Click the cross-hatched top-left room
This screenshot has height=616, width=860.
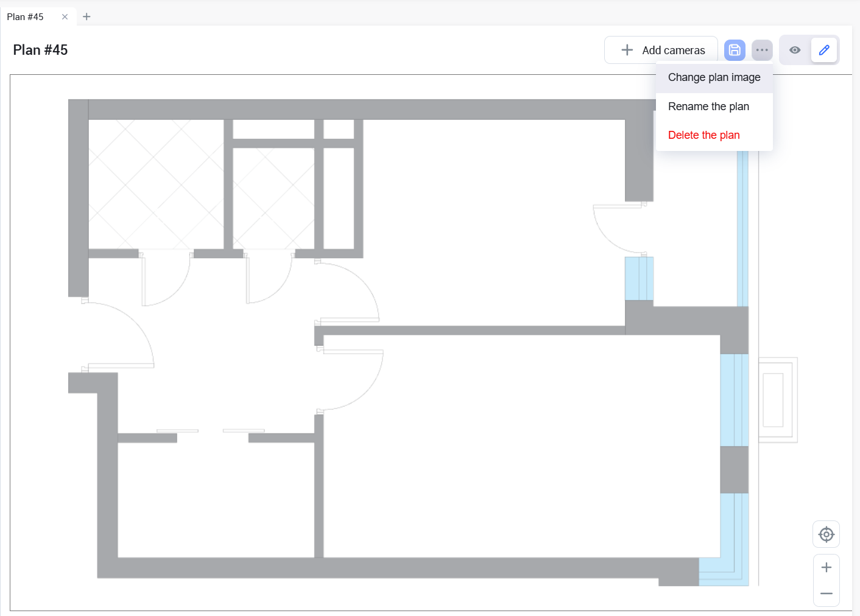coord(156,184)
